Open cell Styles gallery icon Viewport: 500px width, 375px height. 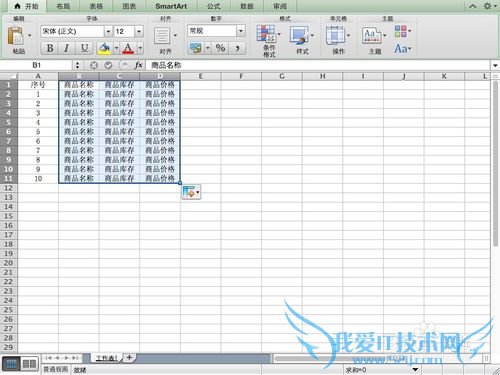[300, 35]
